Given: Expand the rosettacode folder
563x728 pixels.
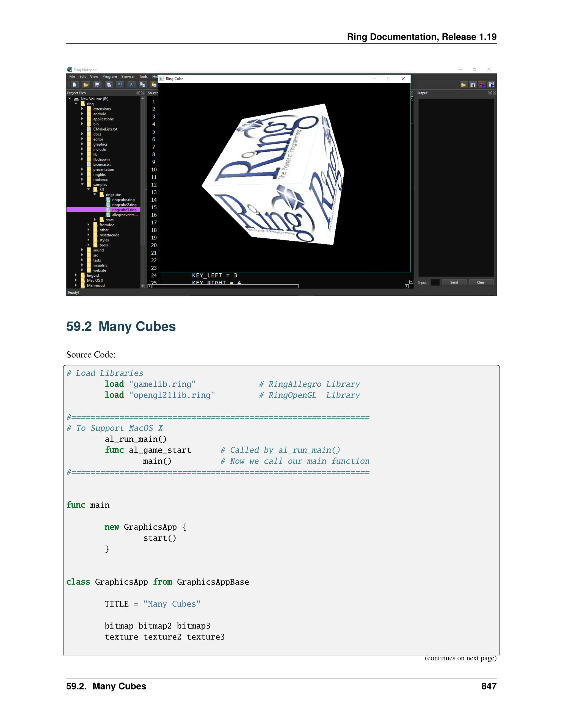Looking at the screenshot, I should [89, 235].
